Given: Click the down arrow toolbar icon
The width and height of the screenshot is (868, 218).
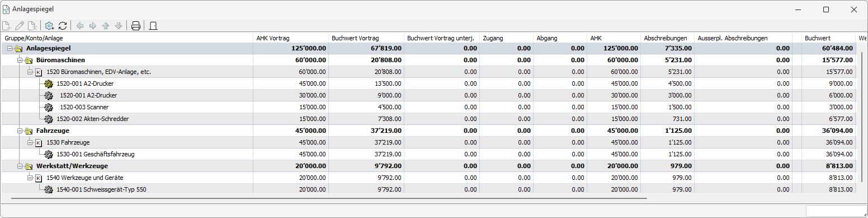Looking at the screenshot, I should (x=118, y=26).
